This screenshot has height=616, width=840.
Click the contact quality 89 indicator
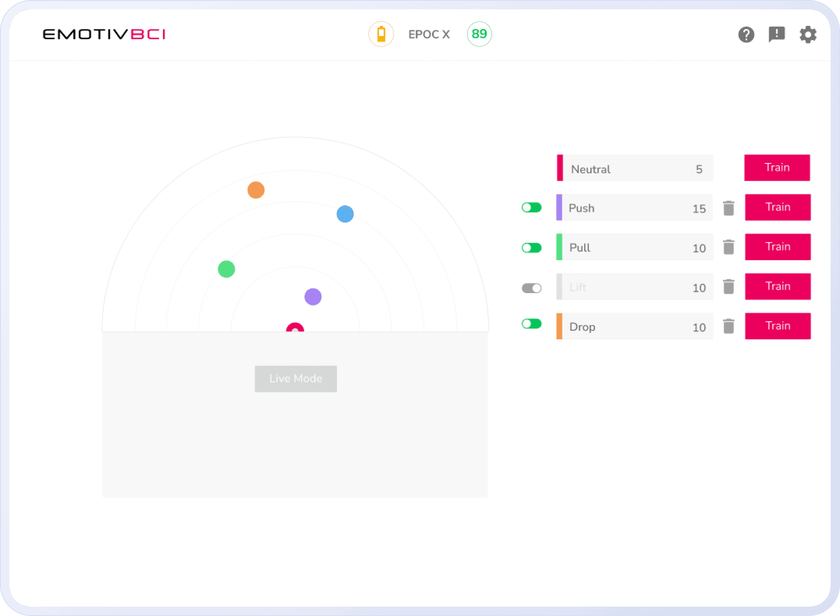pos(479,34)
